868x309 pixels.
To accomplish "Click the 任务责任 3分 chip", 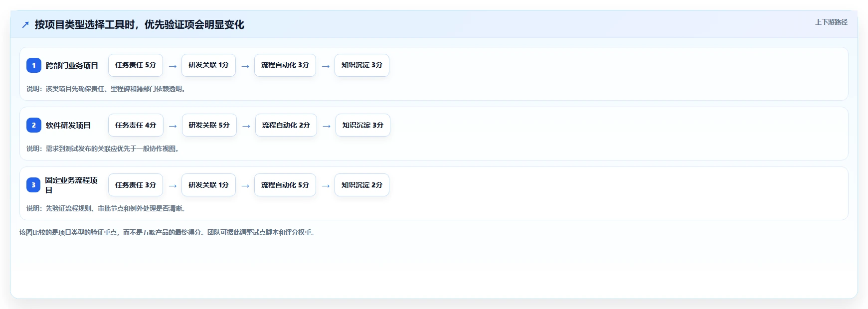I will click(136, 185).
